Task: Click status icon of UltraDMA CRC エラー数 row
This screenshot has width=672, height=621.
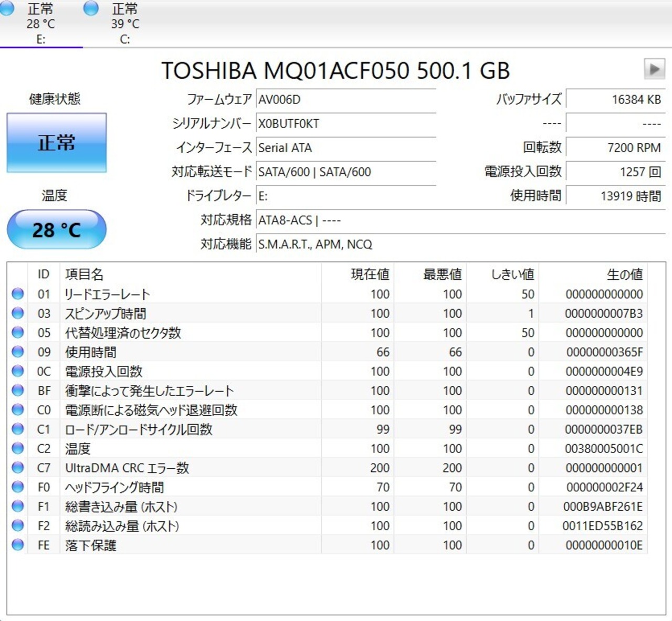Action: [18, 468]
